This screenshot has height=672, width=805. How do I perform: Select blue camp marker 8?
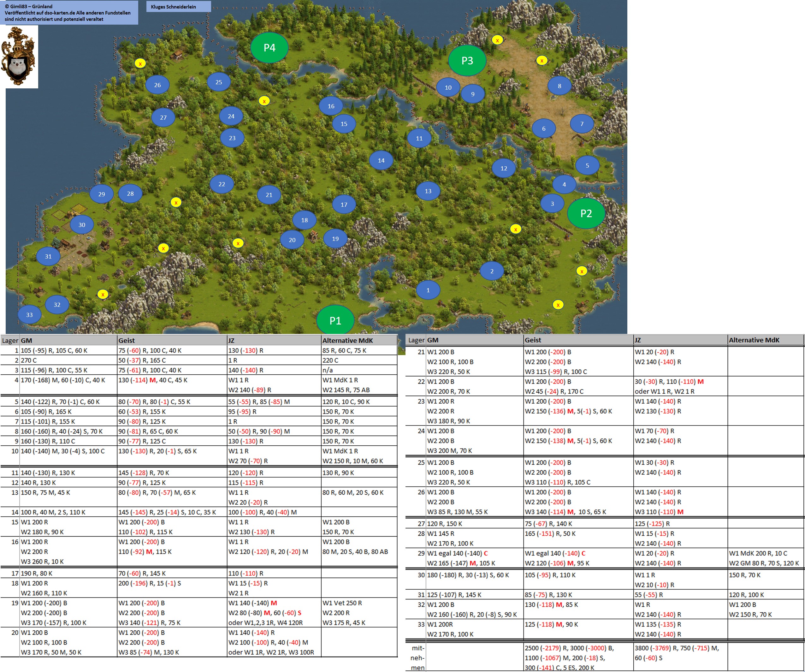point(559,86)
